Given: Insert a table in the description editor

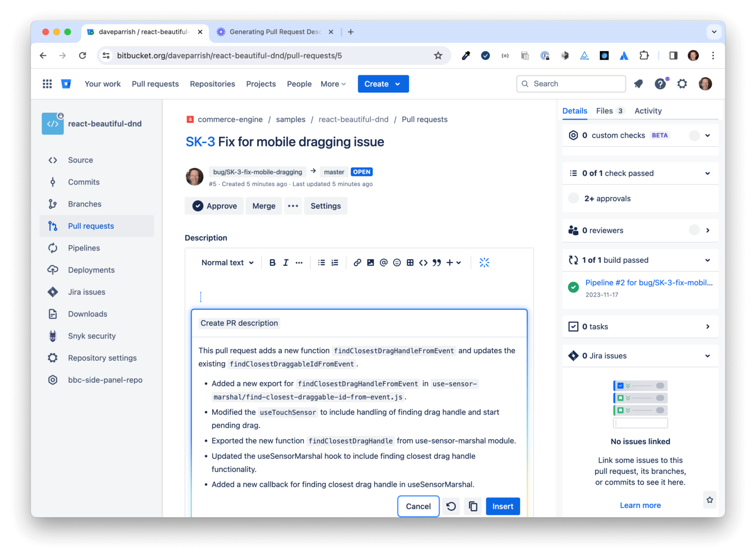Looking at the screenshot, I should (410, 262).
